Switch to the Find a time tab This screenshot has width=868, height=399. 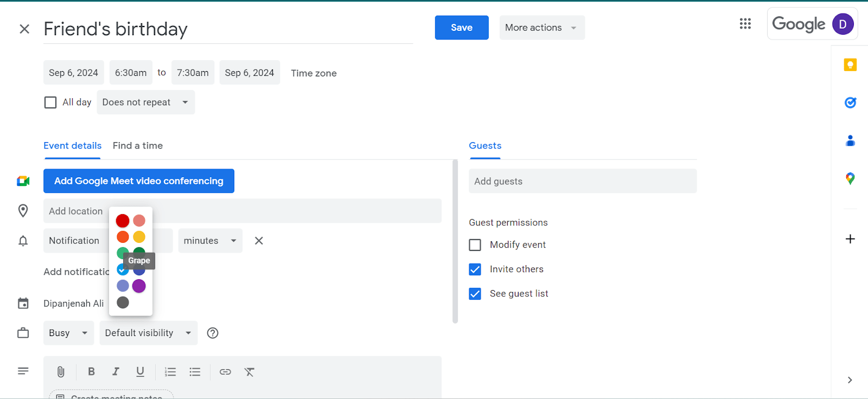[138, 146]
